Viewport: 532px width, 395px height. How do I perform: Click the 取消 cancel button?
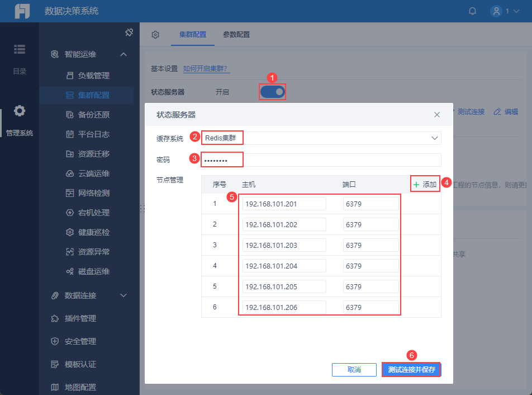[x=354, y=369]
